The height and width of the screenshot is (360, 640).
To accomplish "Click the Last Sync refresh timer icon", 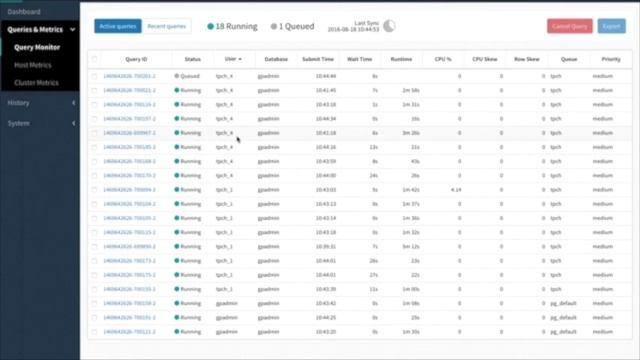I will (x=389, y=26).
